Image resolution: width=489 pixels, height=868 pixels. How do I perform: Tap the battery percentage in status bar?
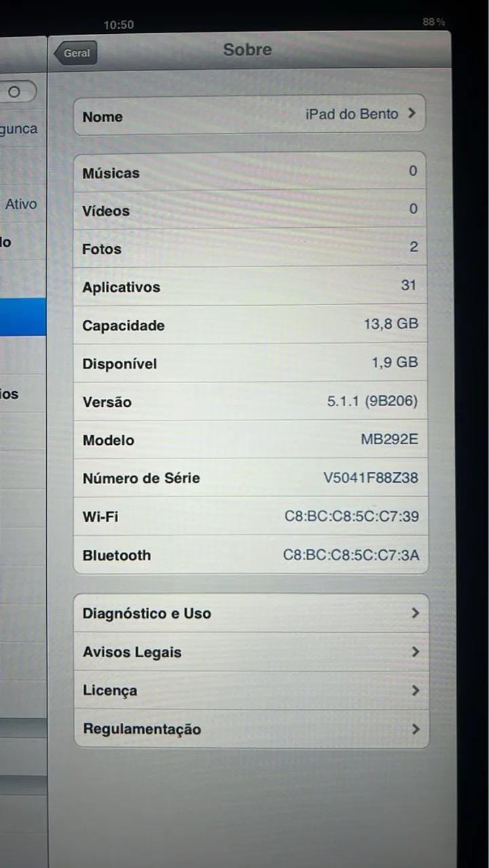pyautogui.click(x=434, y=22)
